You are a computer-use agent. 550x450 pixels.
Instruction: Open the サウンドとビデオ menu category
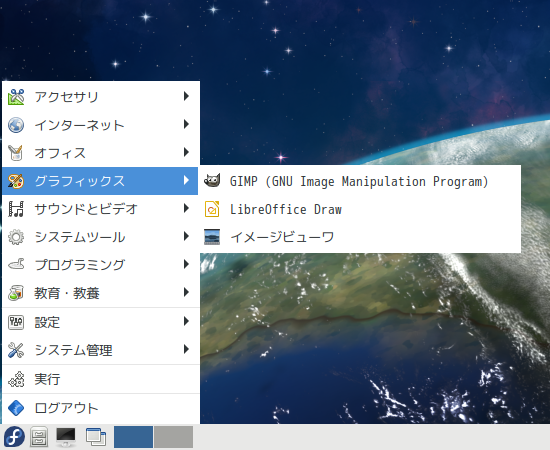pos(100,209)
